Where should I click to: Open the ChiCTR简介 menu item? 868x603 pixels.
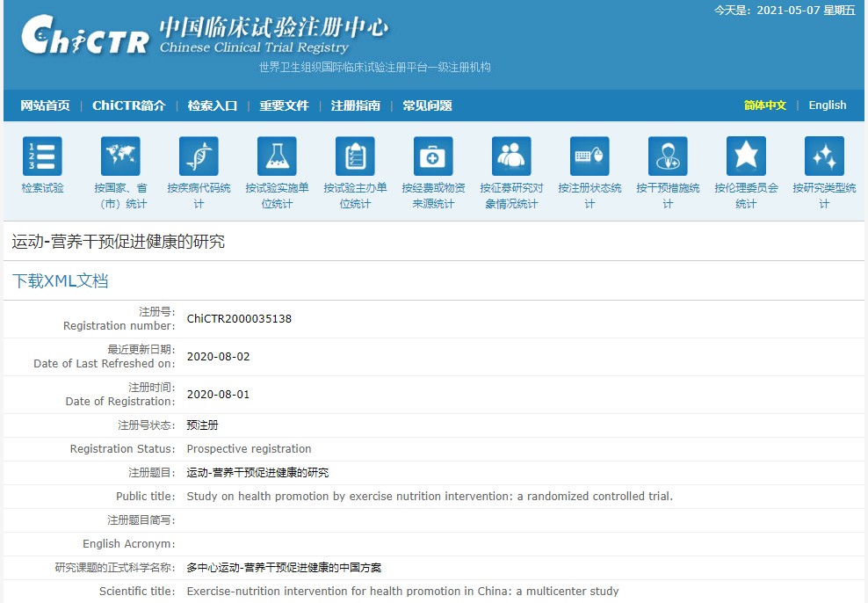pyautogui.click(x=129, y=105)
